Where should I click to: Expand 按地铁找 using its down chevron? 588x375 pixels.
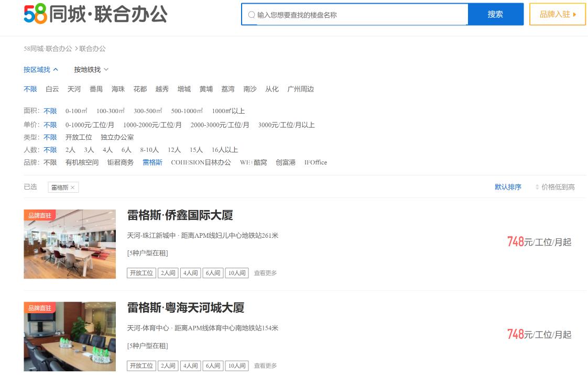[106, 70]
